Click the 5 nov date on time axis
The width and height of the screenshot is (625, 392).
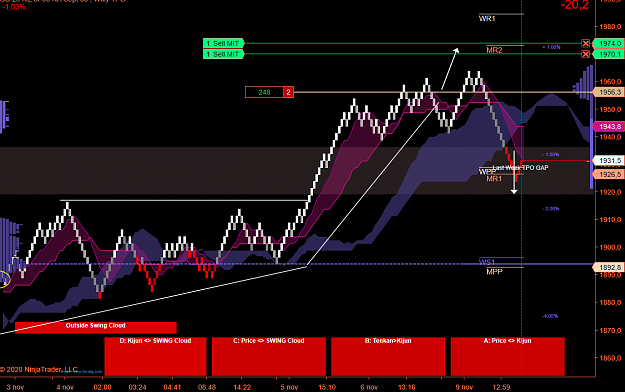(x=289, y=387)
